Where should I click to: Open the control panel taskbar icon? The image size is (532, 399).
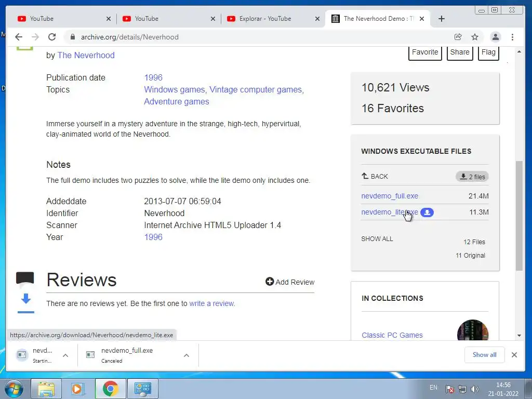[142, 389]
